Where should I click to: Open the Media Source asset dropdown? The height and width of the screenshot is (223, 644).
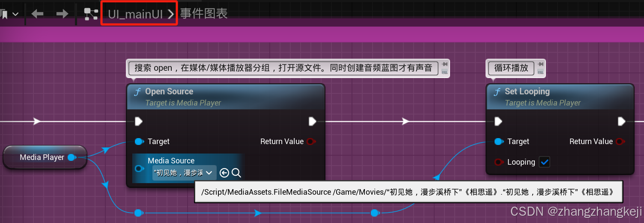185,173
